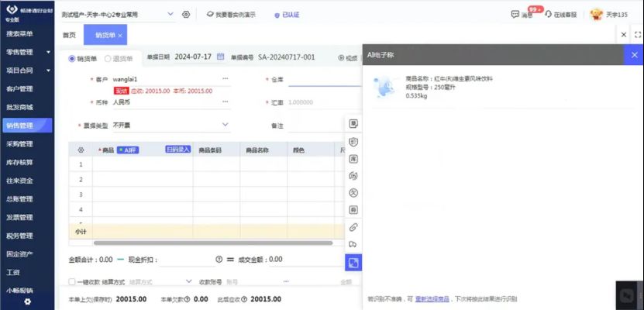Open 采购管理 in the sidebar menu
The height and width of the screenshot is (310, 644).
(x=19, y=143)
